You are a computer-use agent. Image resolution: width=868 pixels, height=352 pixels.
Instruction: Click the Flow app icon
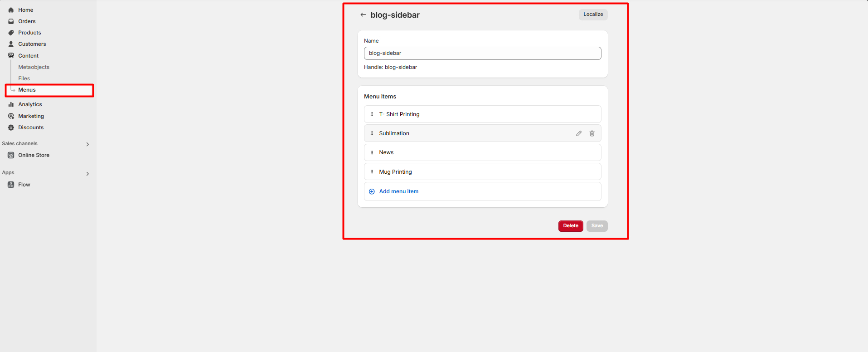coord(11,185)
